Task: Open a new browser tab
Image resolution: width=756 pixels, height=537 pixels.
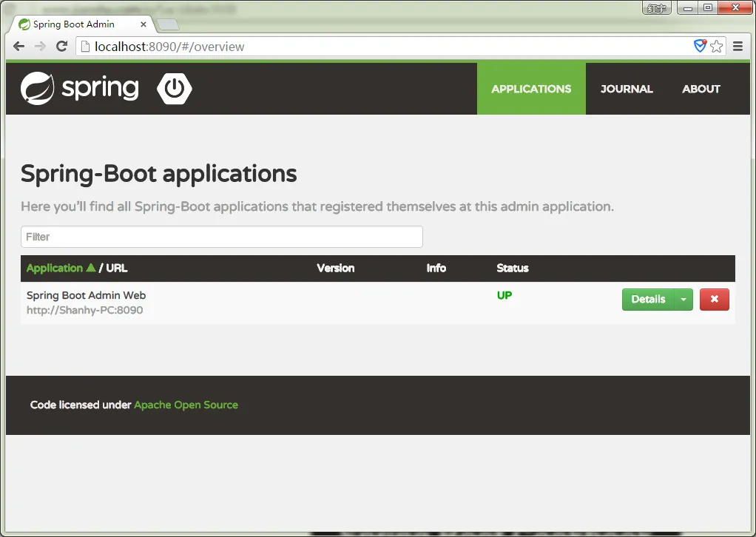Action: tap(168, 24)
